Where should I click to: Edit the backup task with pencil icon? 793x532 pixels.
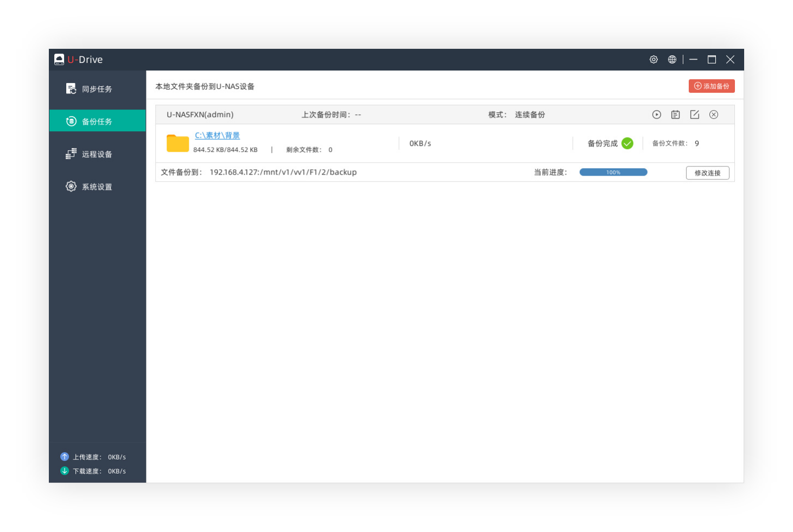695,114
